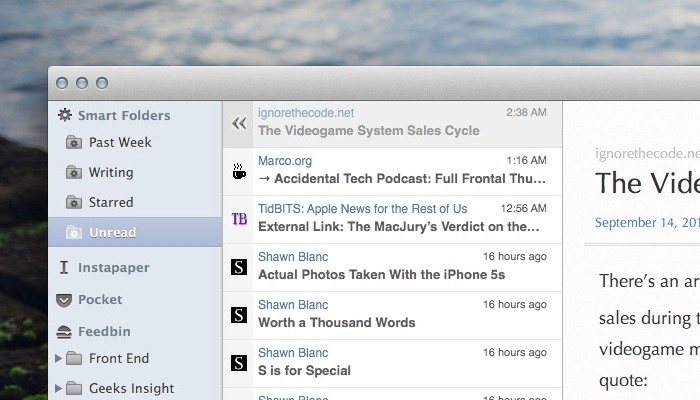The image size is (700, 400).
Task: Expand the Front End folder
Action: [59, 358]
